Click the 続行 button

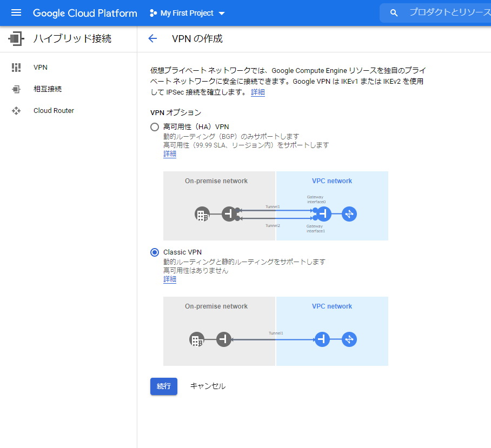(x=164, y=386)
